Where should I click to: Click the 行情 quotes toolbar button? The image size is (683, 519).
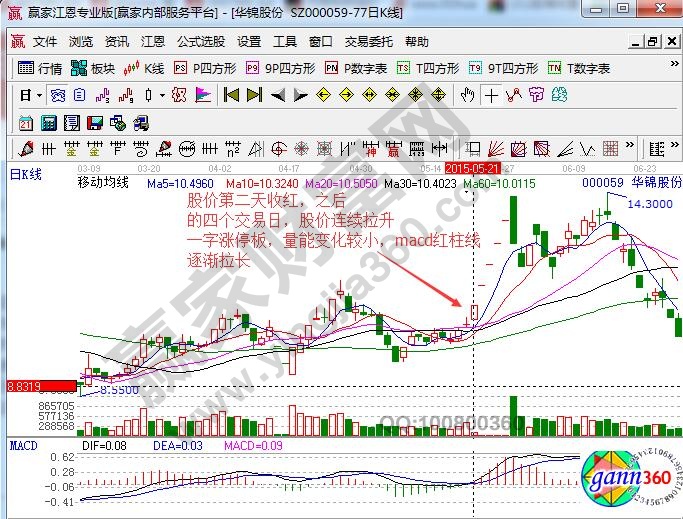coord(40,69)
